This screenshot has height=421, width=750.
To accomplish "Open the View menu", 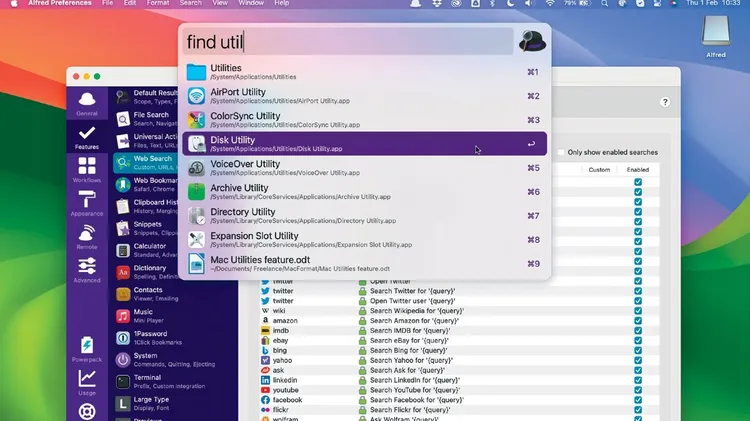I will pyautogui.click(x=220, y=3).
